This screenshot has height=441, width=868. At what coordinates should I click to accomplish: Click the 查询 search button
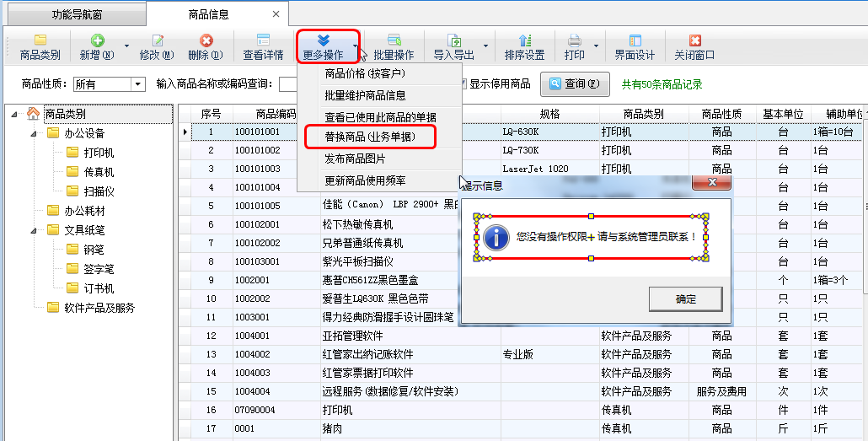(x=575, y=84)
